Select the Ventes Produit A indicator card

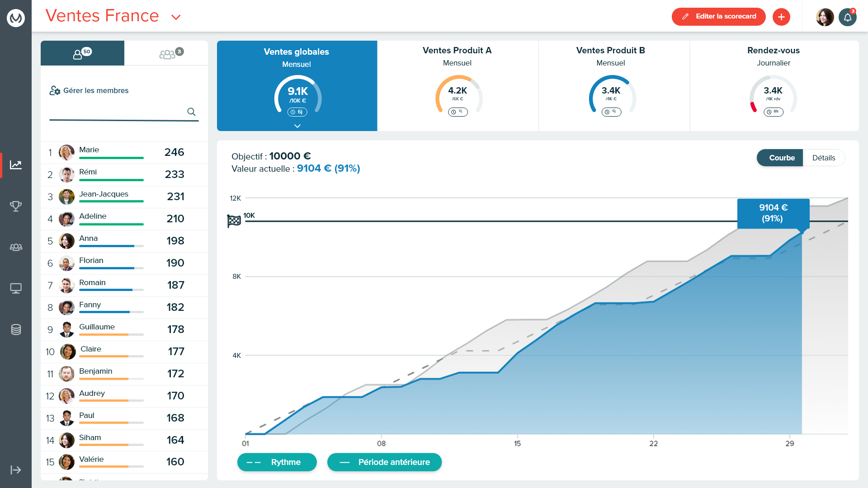pos(458,86)
